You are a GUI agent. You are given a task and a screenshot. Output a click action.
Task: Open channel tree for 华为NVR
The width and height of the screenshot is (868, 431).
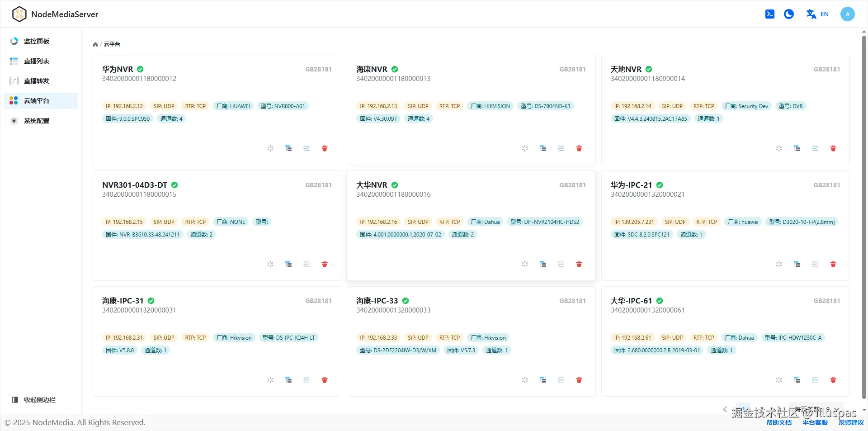click(288, 148)
